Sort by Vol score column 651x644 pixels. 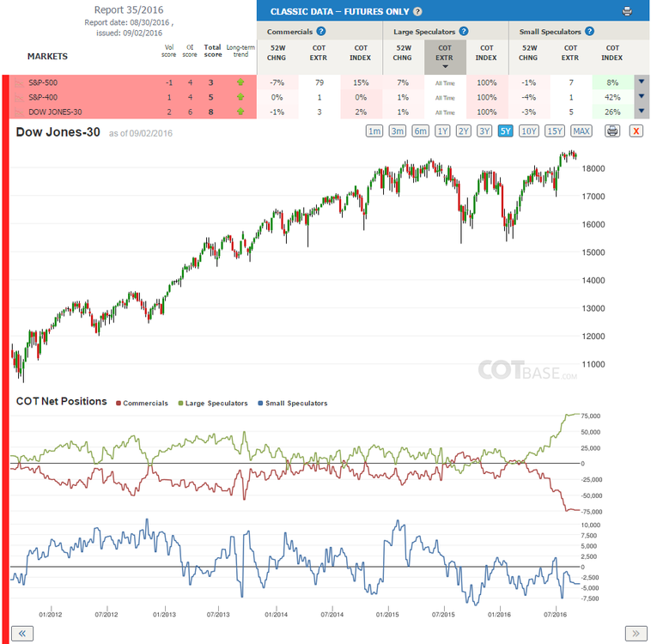click(x=169, y=51)
